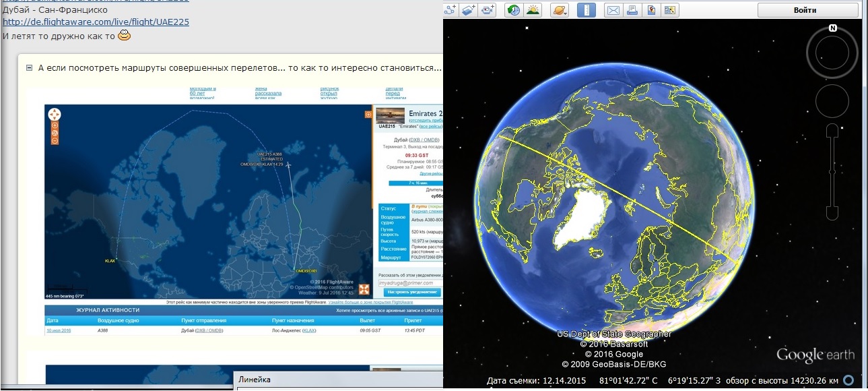Screen dimensions: 868x391
Task: Click the KLAX airport label on the map
Action: coord(110,260)
